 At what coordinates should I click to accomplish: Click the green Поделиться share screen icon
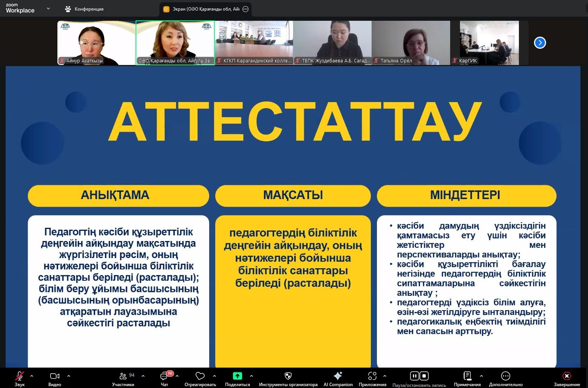click(237, 376)
